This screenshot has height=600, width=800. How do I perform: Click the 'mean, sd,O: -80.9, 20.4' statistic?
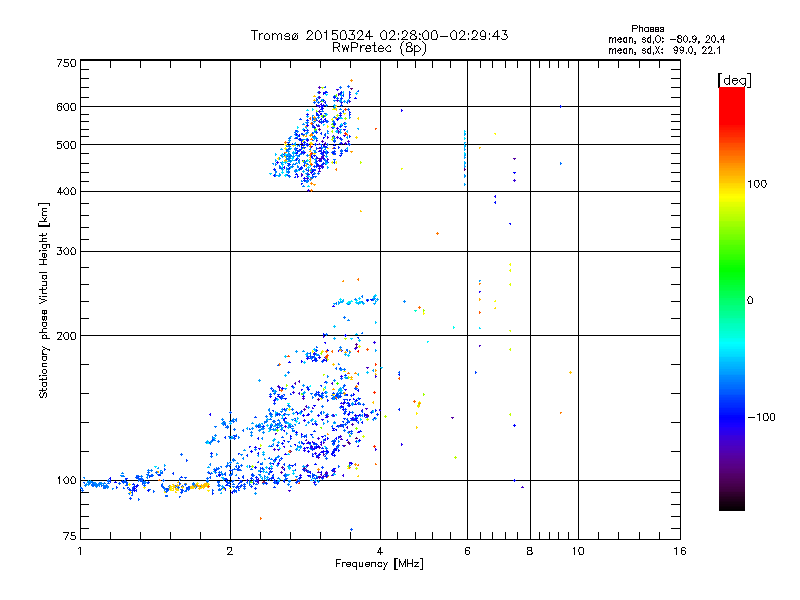(x=666, y=39)
